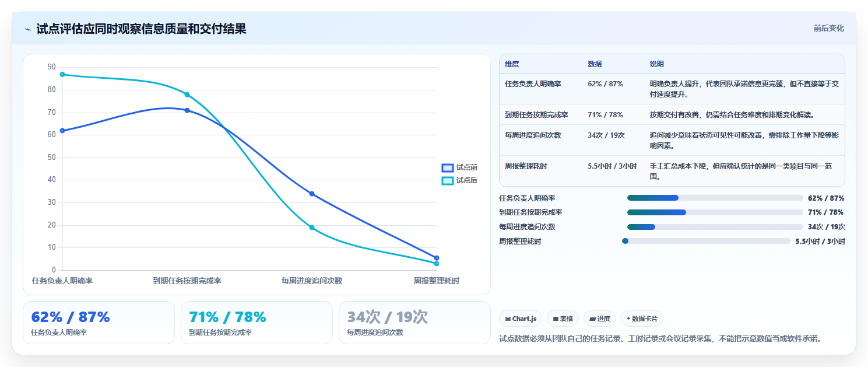Screen dimensions: 868x367
Task: Click the 34次 / 19次 table cell
Action: point(606,135)
